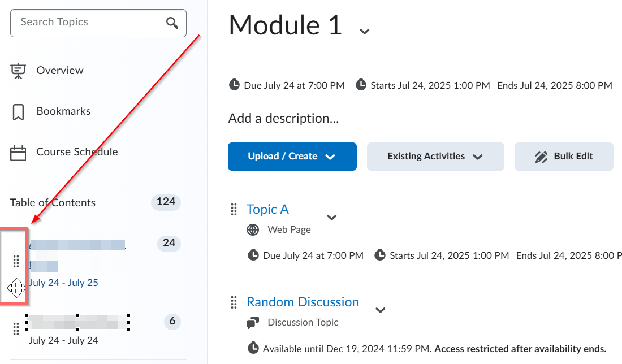The height and width of the screenshot is (364, 622).
Task: Expand the Random Discussion actions chevron
Action: coord(381,310)
